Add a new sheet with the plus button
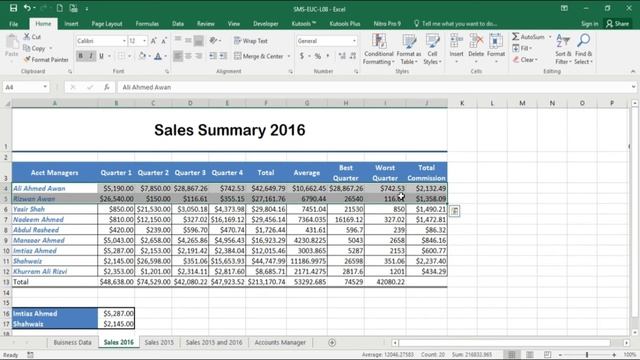The height and width of the screenshot is (360, 640). (x=332, y=342)
